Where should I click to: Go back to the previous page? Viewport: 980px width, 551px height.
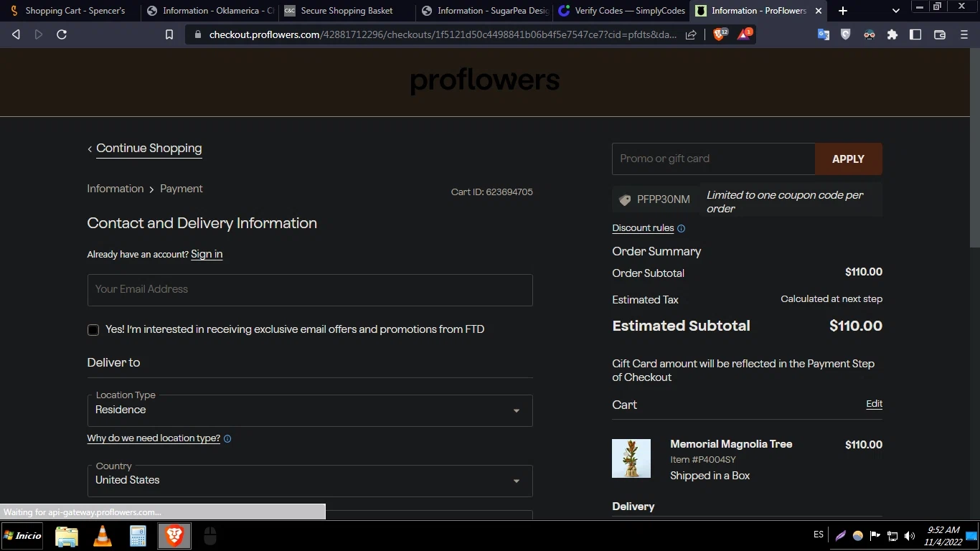pyautogui.click(x=16, y=34)
